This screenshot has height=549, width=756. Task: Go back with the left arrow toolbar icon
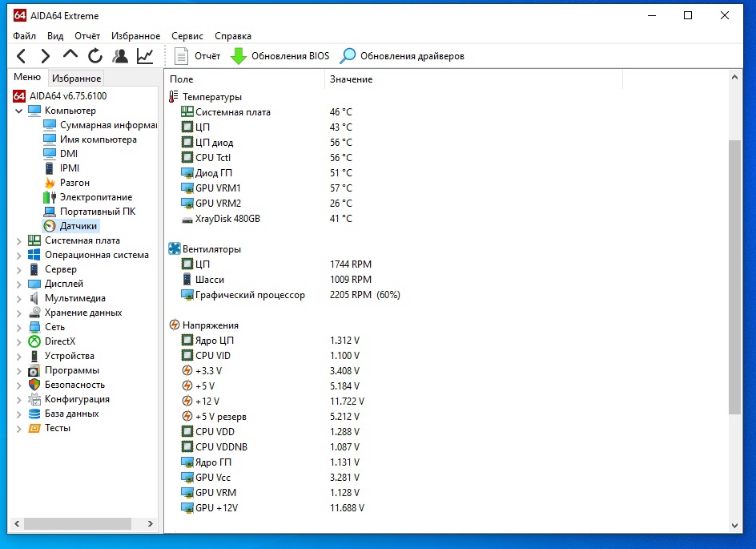(x=21, y=56)
